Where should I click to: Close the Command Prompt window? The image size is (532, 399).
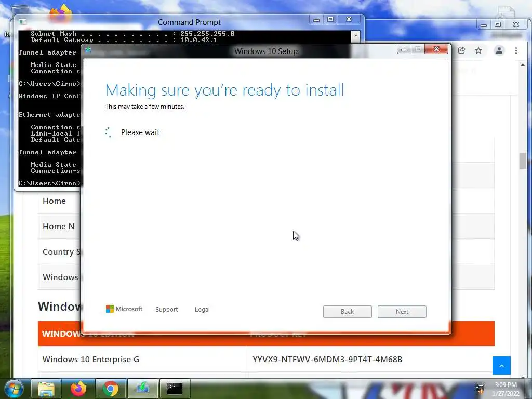(349, 19)
